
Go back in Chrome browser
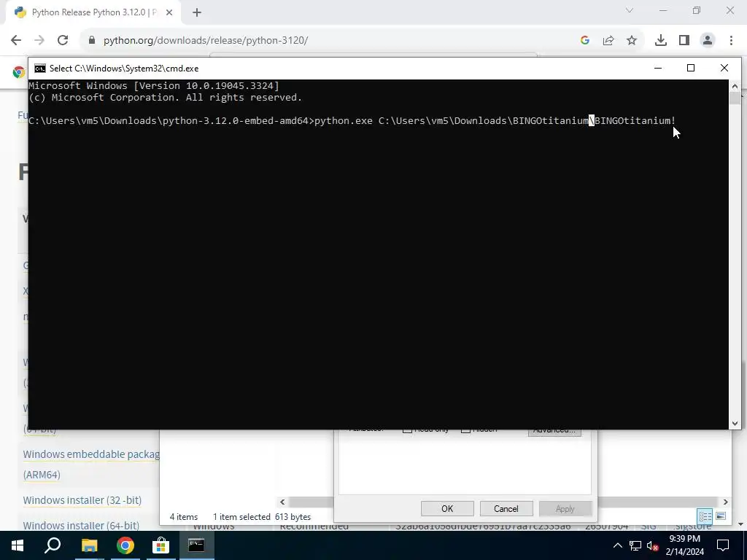click(x=16, y=41)
